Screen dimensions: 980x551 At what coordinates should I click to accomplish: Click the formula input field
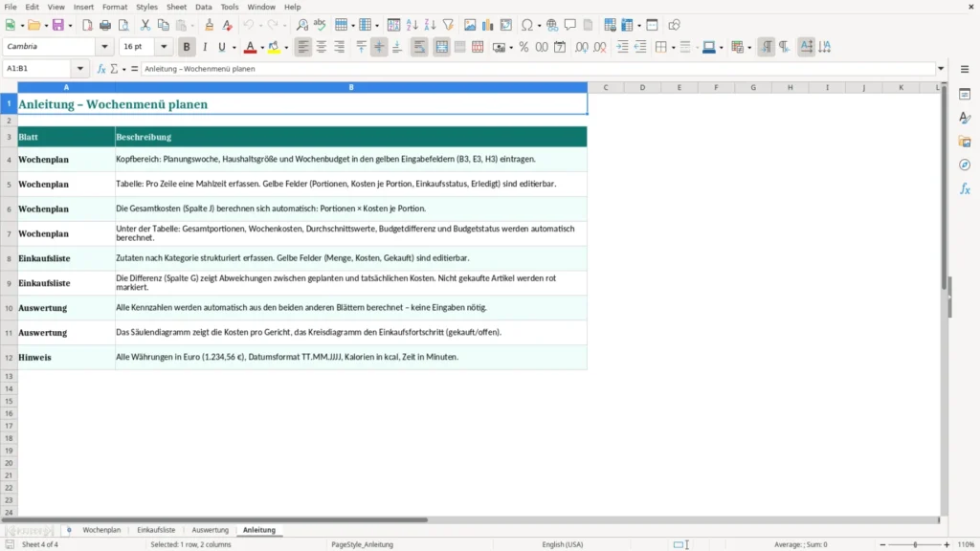point(538,69)
